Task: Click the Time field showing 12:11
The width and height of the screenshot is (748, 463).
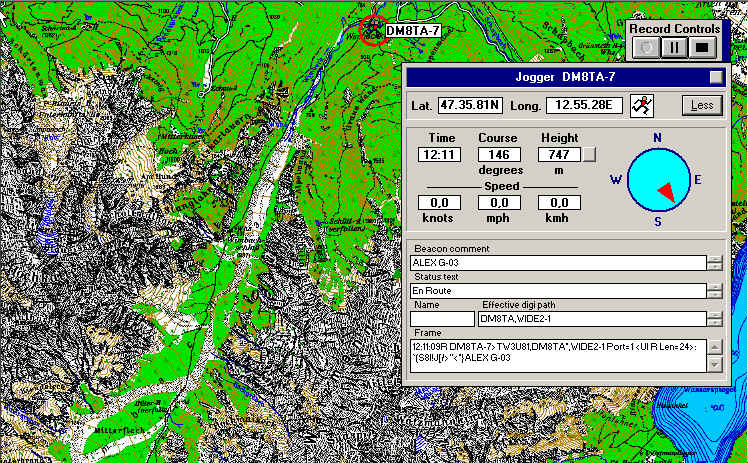Action: (439, 154)
